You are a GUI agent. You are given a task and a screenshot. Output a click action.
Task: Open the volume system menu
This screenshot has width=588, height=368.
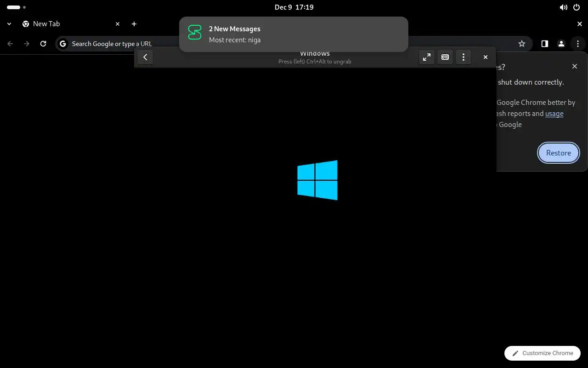click(x=564, y=7)
